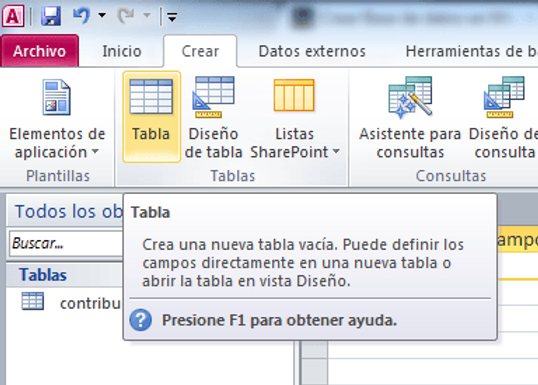Select the contribu table icon
538x385 pixels.
33,301
